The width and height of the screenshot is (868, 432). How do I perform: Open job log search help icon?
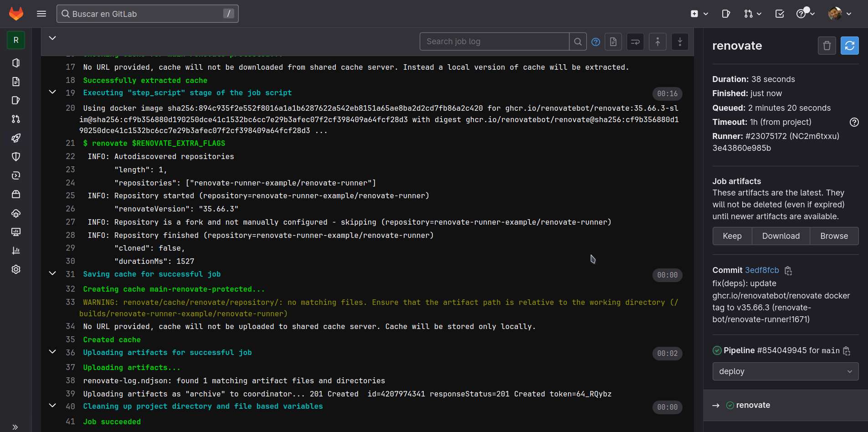[x=596, y=42]
